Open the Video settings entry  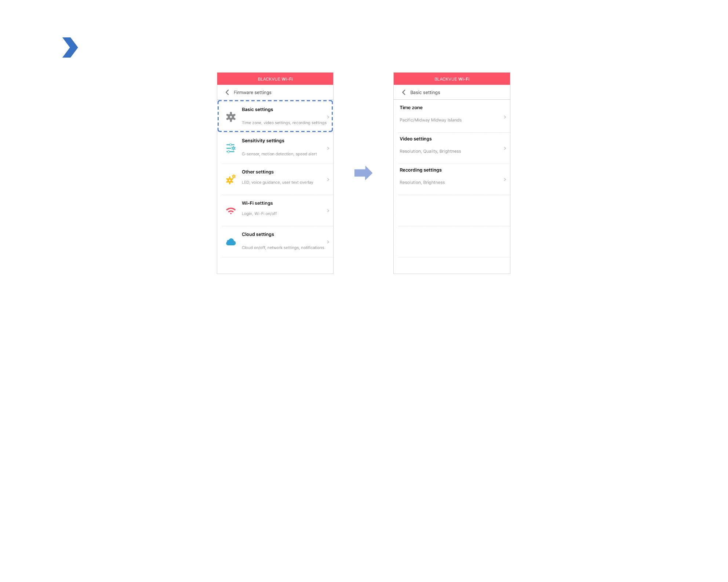tap(452, 148)
